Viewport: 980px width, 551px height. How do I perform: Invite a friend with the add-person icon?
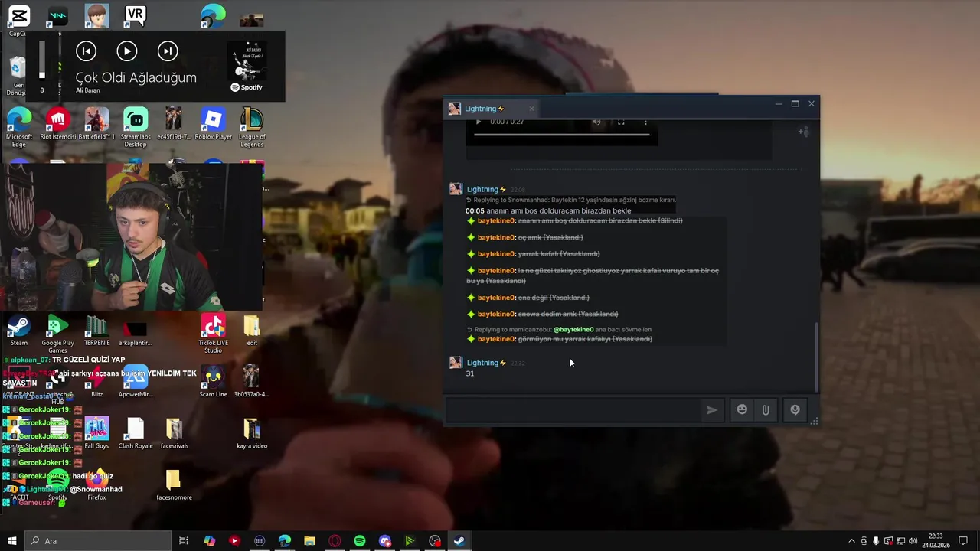click(x=802, y=132)
